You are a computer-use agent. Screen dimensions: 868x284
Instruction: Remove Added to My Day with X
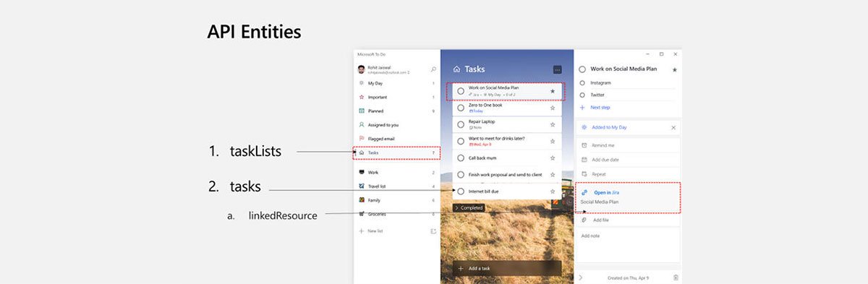(673, 127)
